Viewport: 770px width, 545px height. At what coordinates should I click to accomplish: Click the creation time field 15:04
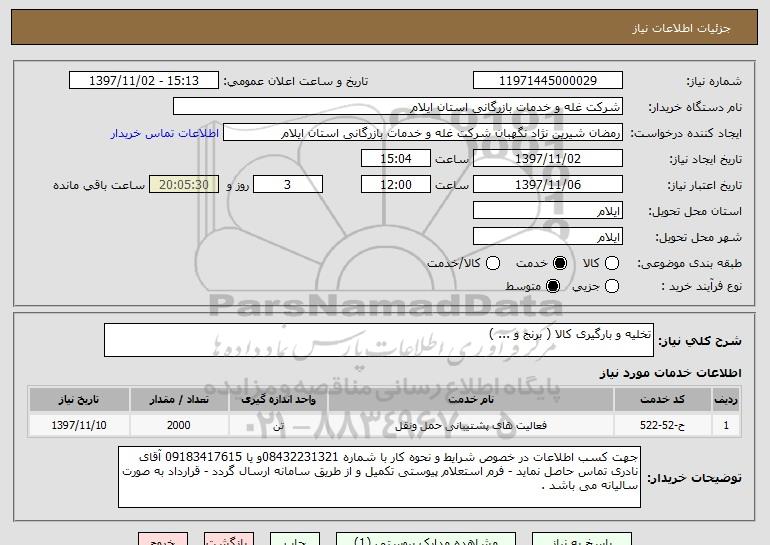point(396,159)
